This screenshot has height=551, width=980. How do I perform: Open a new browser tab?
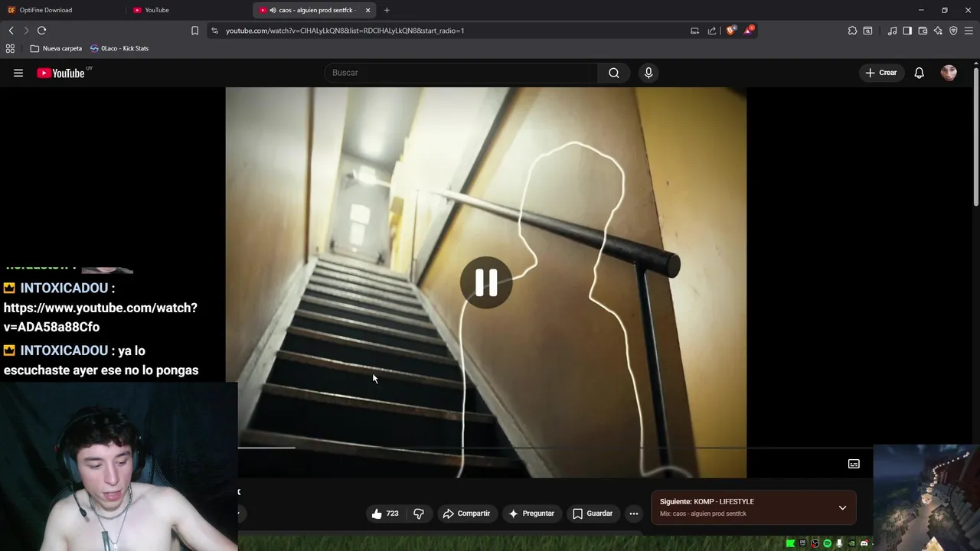[387, 10]
